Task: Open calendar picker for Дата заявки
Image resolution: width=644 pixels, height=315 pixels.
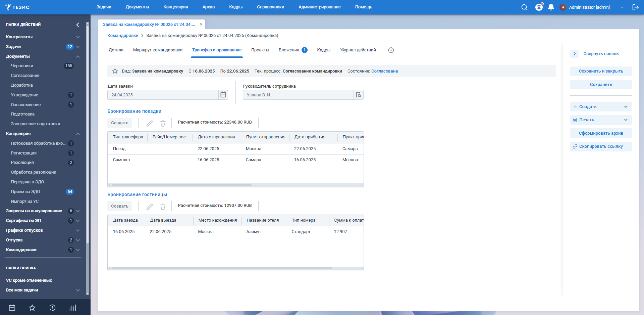Action: (x=223, y=95)
